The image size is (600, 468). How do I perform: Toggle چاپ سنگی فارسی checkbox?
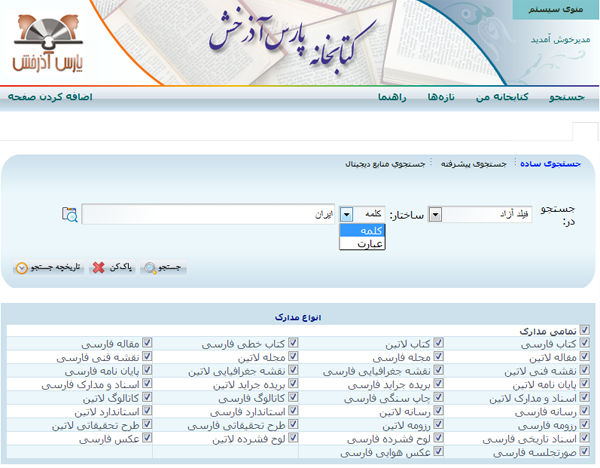pyautogui.click(x=438, y=397)
